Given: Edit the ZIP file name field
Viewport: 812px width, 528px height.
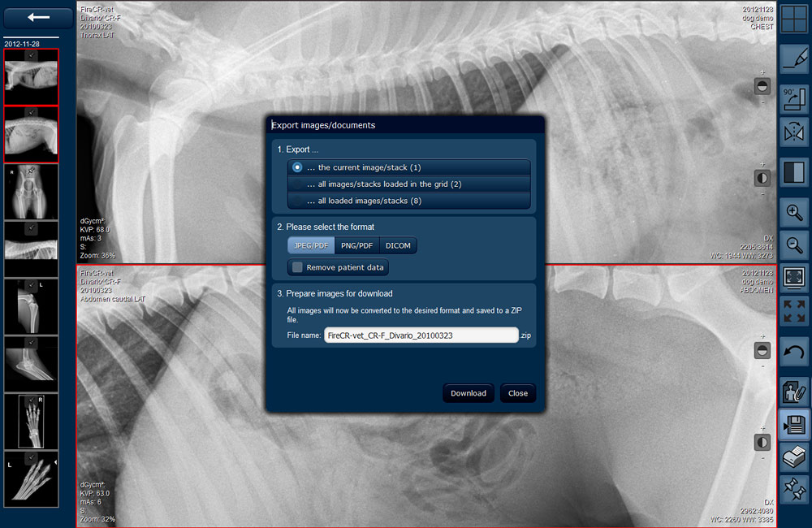Looking at the screenshot, I should click(x=421, y=335).
